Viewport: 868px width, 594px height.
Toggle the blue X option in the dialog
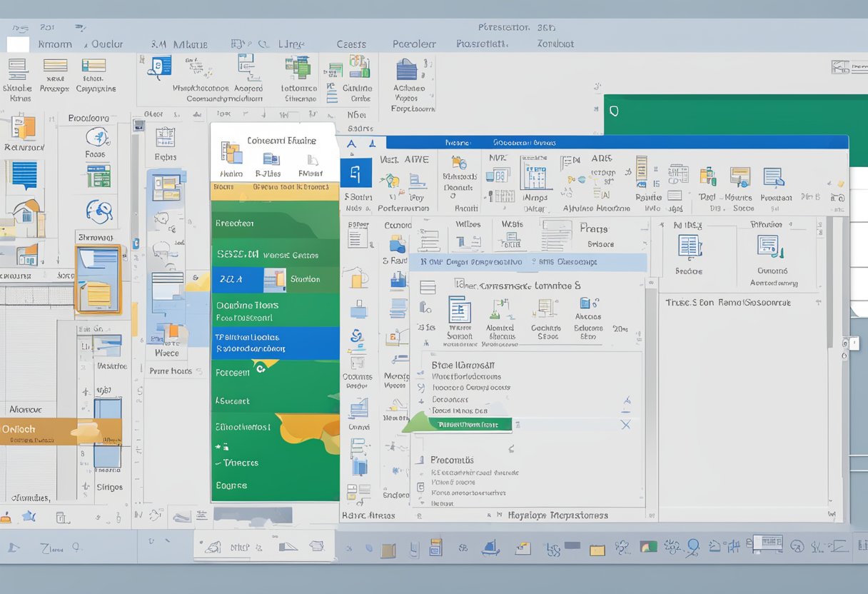pyautogui.click(x=625, y=423)
